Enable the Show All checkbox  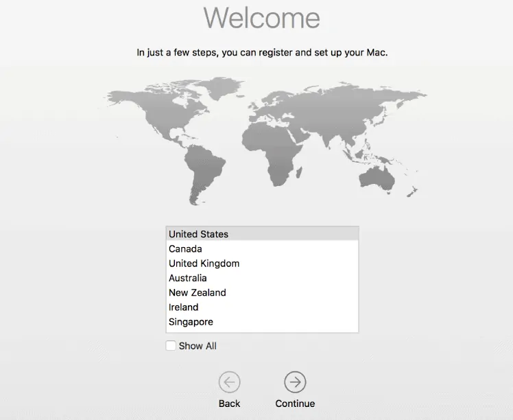pos(171,346)
